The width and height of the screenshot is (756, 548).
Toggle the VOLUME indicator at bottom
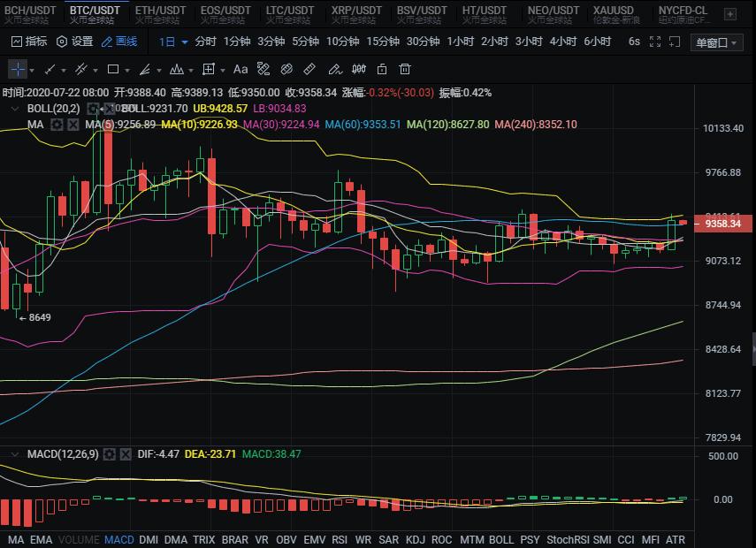[x=79, y=540]
